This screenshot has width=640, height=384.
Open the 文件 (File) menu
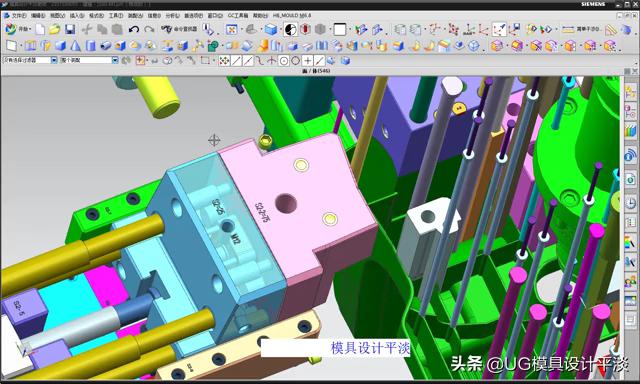(17, 16)
